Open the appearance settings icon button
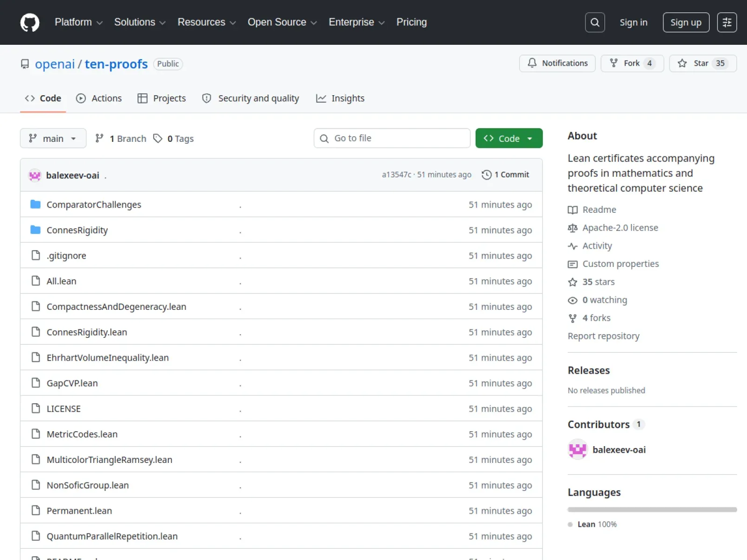Image resolution: width=747 pixels, height=560 pixels. click(x=727, y=22)
